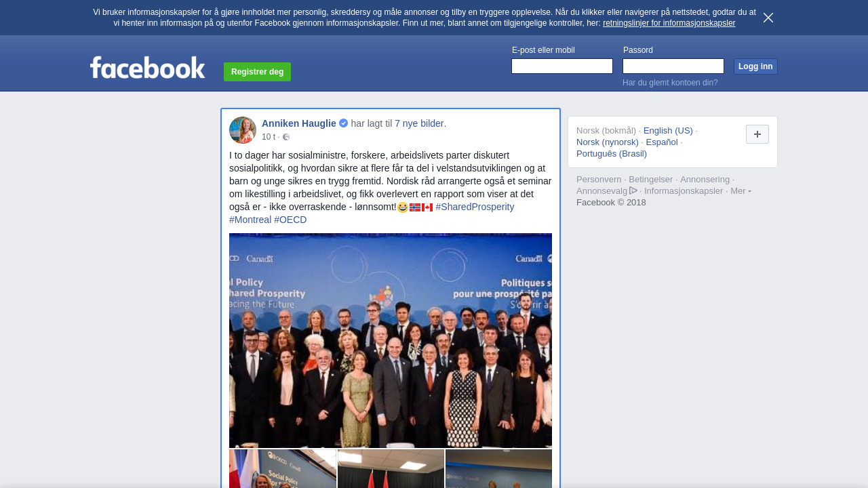Screen dimensions: 868x488
Task: Switch language to English (US)
Action: click(x=668, y=130)
